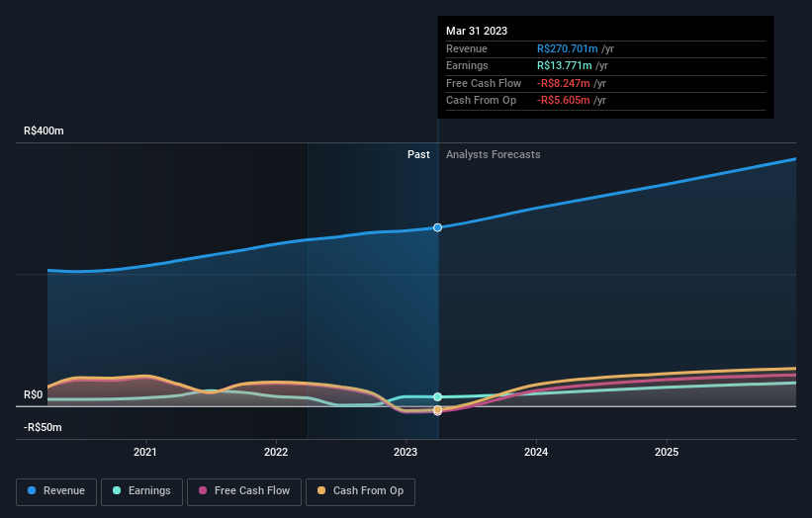Viewport: 812px width, 518px height.
Task: Toggle the Earnings legend series
Action: (x=141, y=491)
